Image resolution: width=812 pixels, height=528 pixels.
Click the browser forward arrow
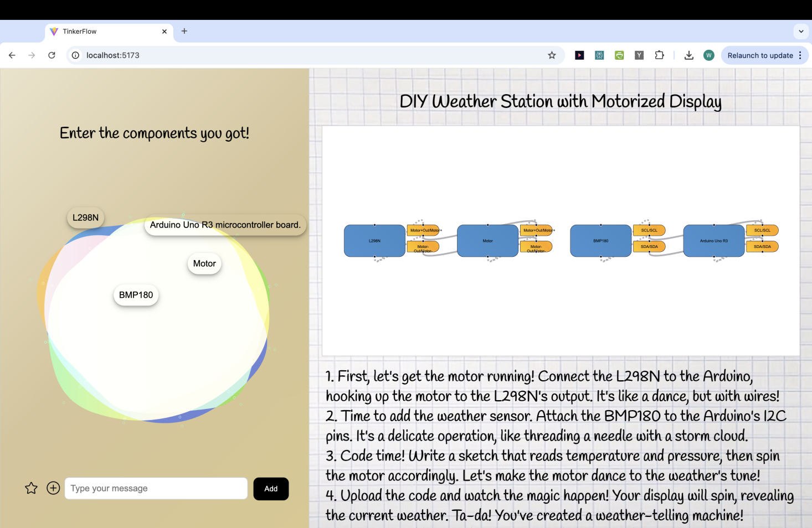click(32, 55)
